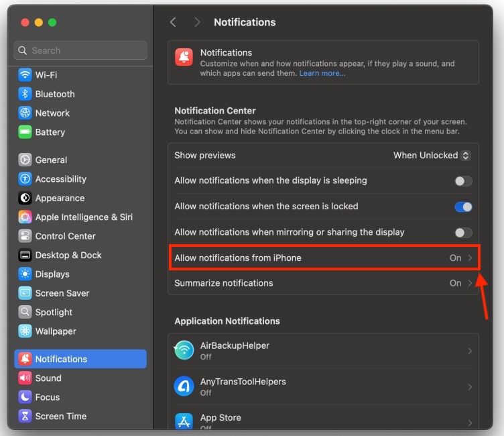
Task: Click the Screen Saver sidebar icon
Action: pyautogui.click(x=25, y=293)
